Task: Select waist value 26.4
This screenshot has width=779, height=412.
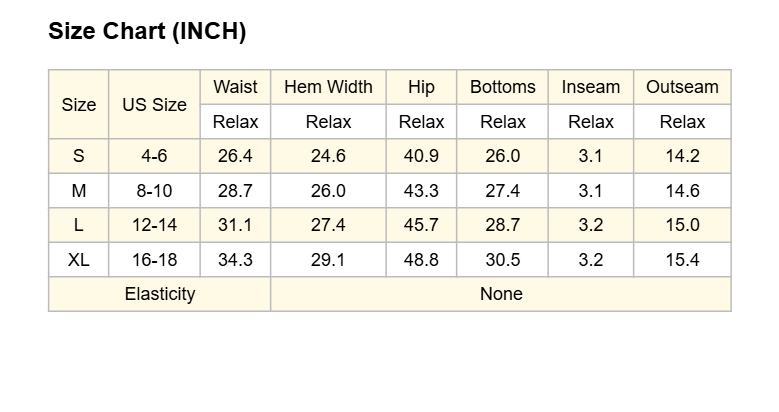Action: (235, 156)
